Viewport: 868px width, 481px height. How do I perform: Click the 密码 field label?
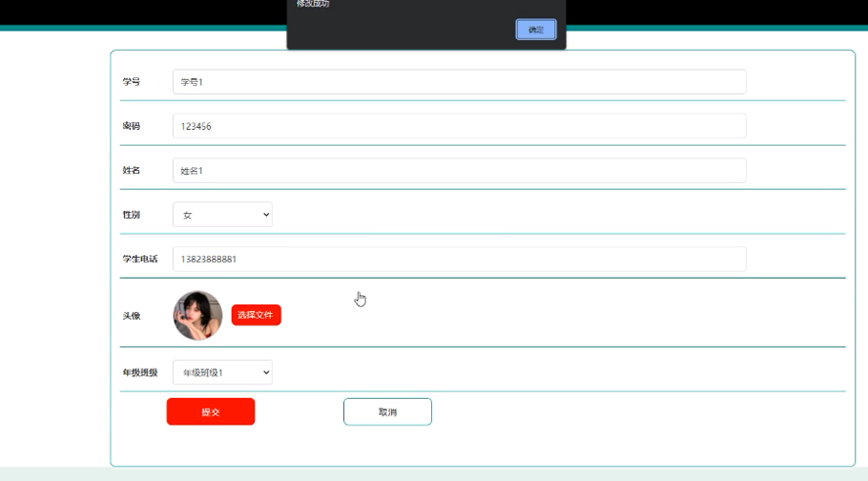coord(131,126)
